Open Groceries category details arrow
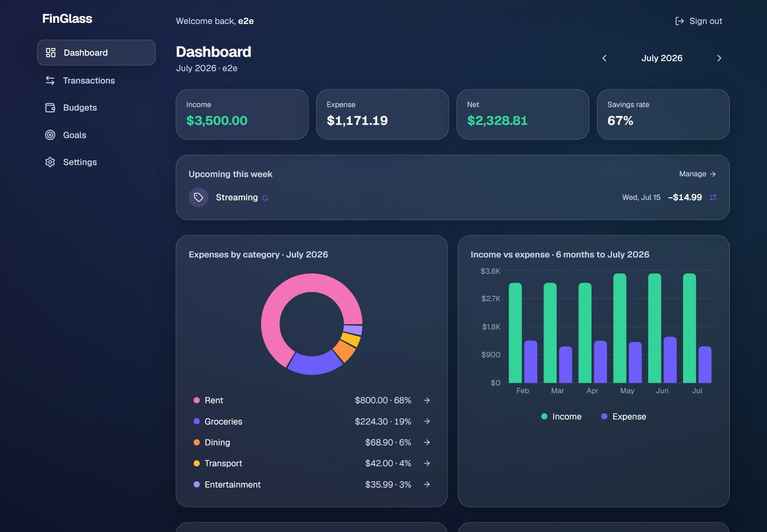Image resolution: width=767 pixels, height=532 pixels. point(427,421)
